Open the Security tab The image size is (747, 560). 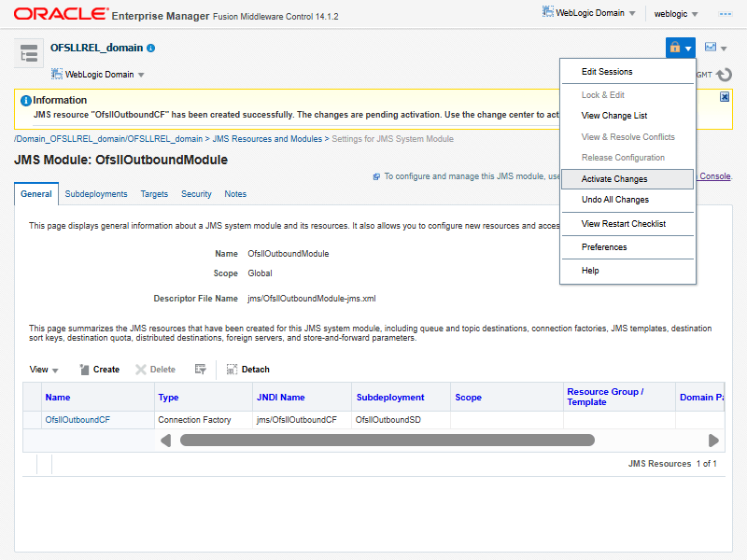196,194
